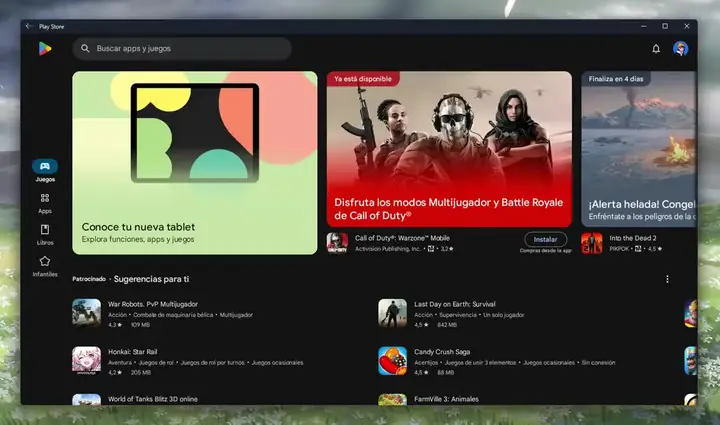Screen dimensions: 720x425
Task: Open Candy Crush Saga title
Action: click(x=442, y=352)
